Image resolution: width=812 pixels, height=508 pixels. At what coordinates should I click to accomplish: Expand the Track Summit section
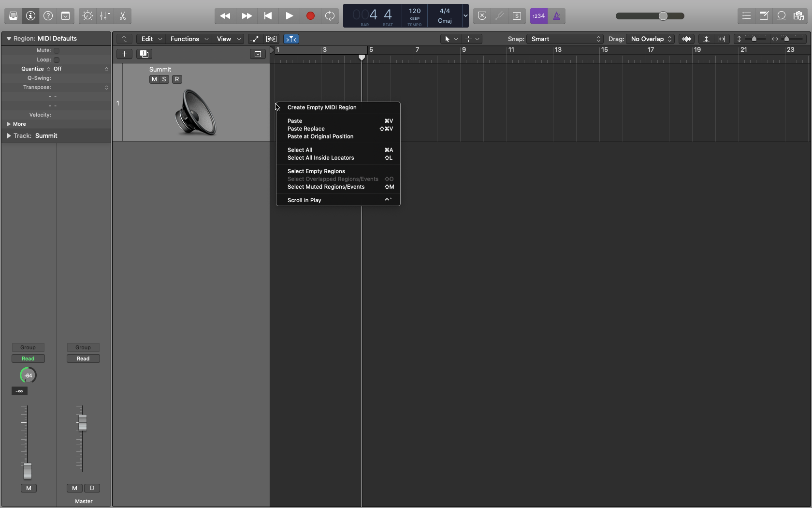coord(9,136)
